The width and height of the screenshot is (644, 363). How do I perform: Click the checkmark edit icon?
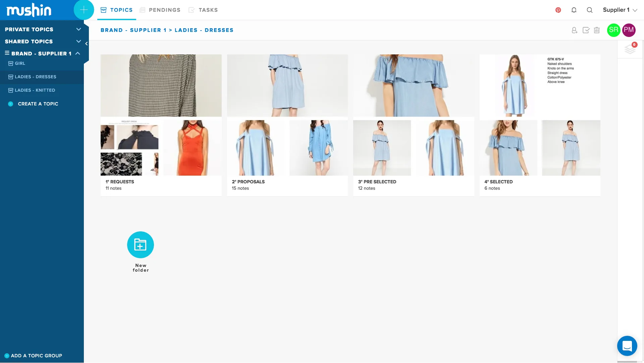tap(586, 30)
